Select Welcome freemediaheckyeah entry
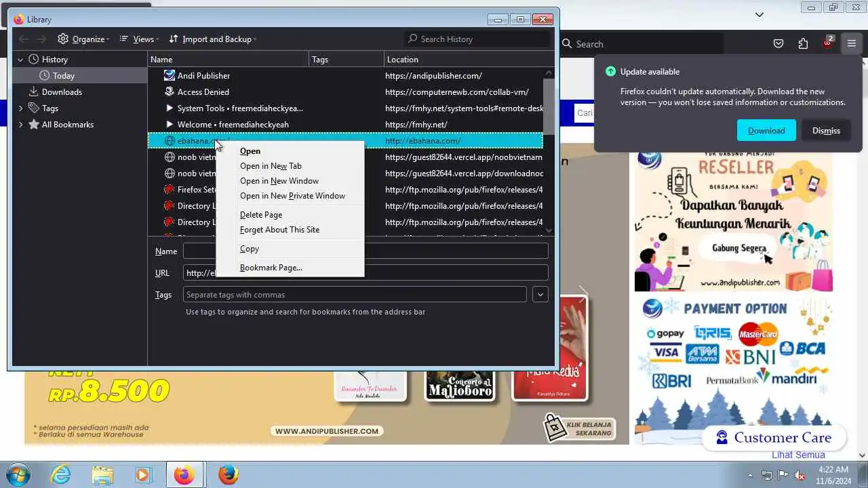Image resolution: width=868 pixels, height=488 pixels. [345, 125]
